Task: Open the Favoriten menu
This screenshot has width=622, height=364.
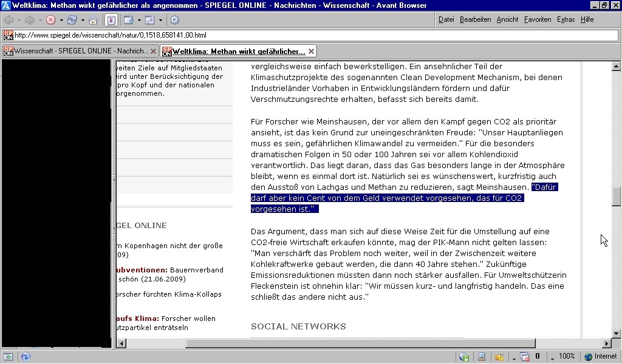Action: tap(537, 19)
